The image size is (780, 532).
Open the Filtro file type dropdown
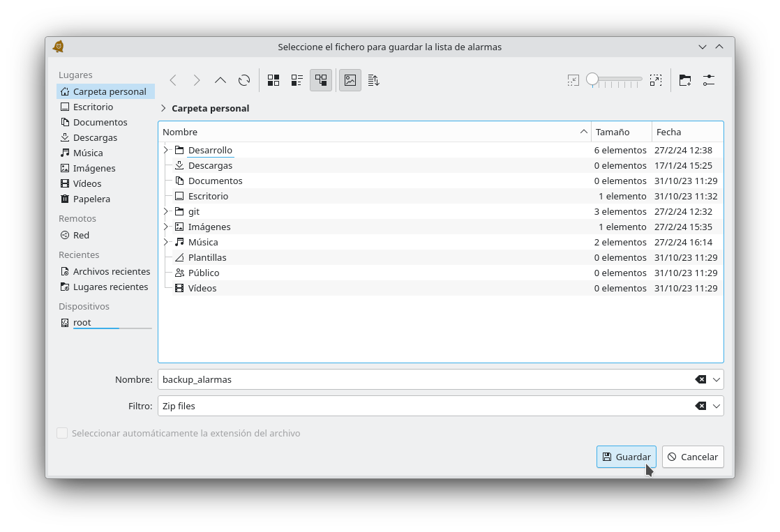pos(716,406)
